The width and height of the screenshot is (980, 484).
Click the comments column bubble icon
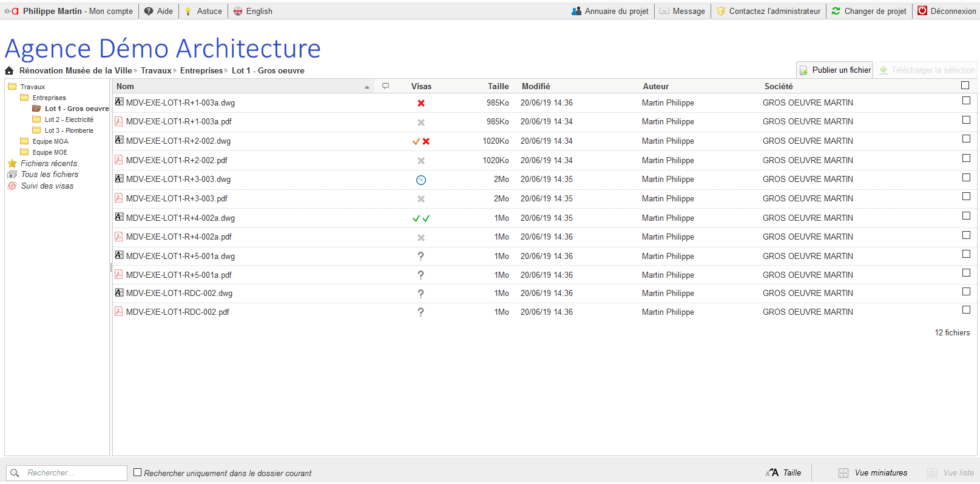385,86
